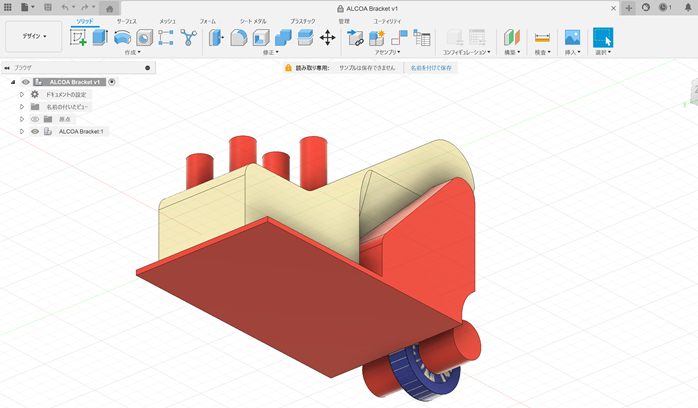The height and width of the screenshot is (408, 698).
Task: Collapse the ALCOA Bracket v1 root node
Action: coord(13,82)
